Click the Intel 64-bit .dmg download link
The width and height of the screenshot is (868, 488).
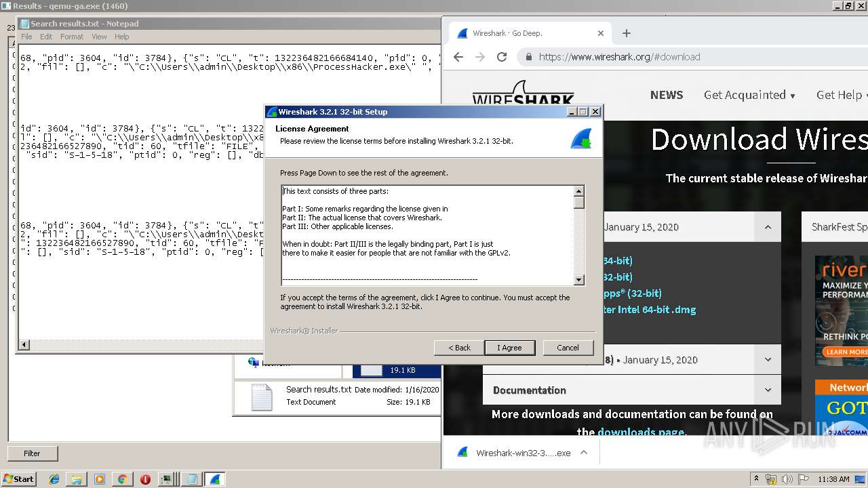[x=649, y=310]
